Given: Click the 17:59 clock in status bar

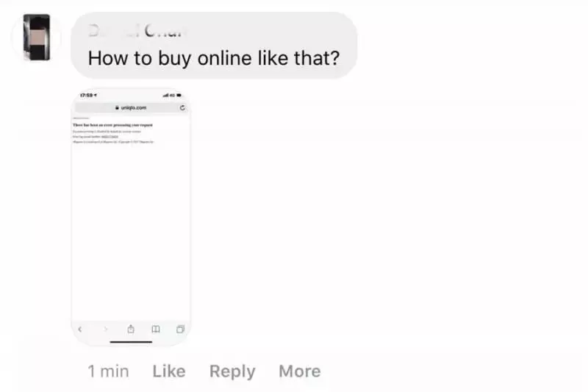Looking at the screenshot, I should 87,96.
